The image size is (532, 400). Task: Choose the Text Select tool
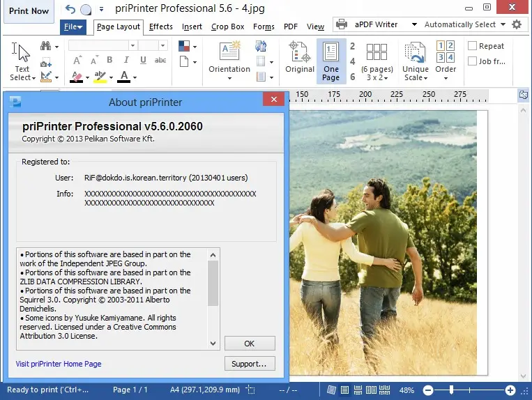point(22,61)
